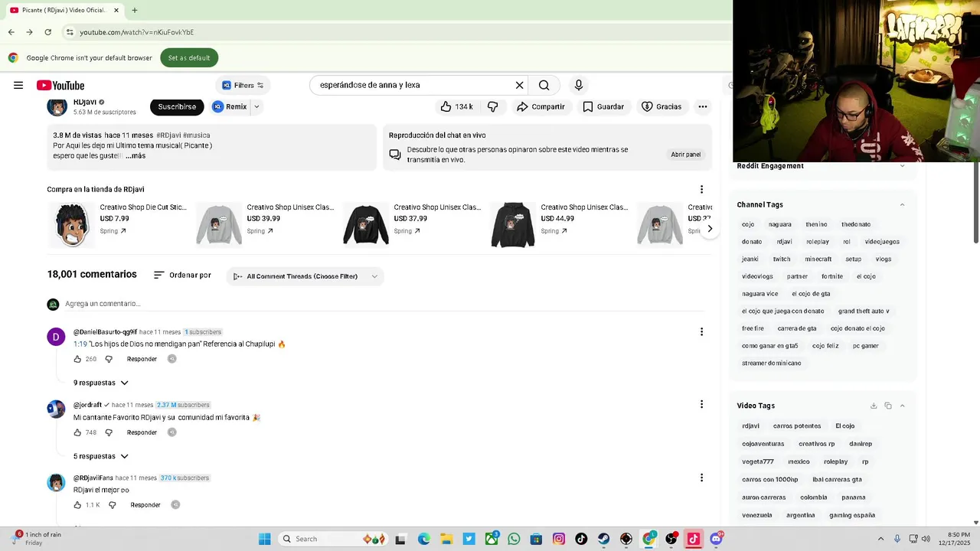The image size is (980, 551).
Task: Save video with Guardar
Action: click(603, 106)
